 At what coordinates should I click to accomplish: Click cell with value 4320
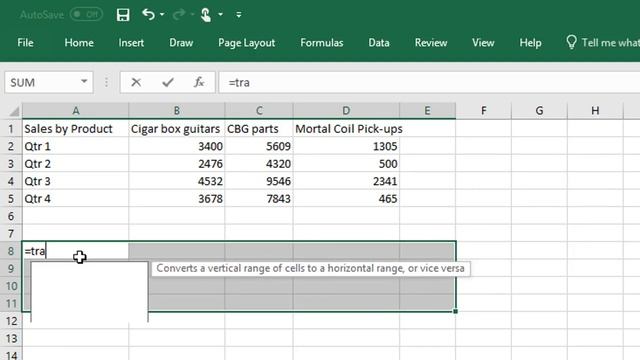point(259,164)
